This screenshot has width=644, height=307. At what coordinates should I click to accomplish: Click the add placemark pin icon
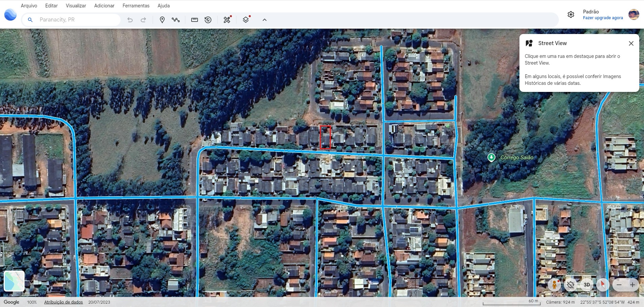click(162, 20)
